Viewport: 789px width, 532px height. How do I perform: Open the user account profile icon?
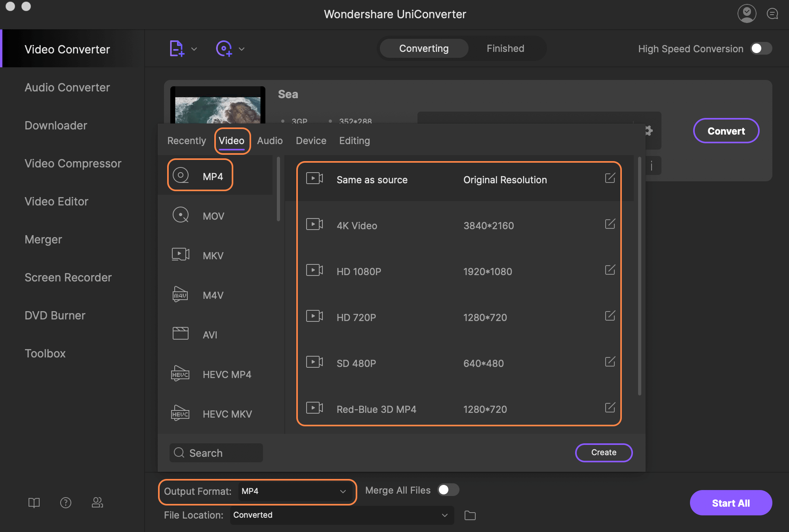(747, 14)
